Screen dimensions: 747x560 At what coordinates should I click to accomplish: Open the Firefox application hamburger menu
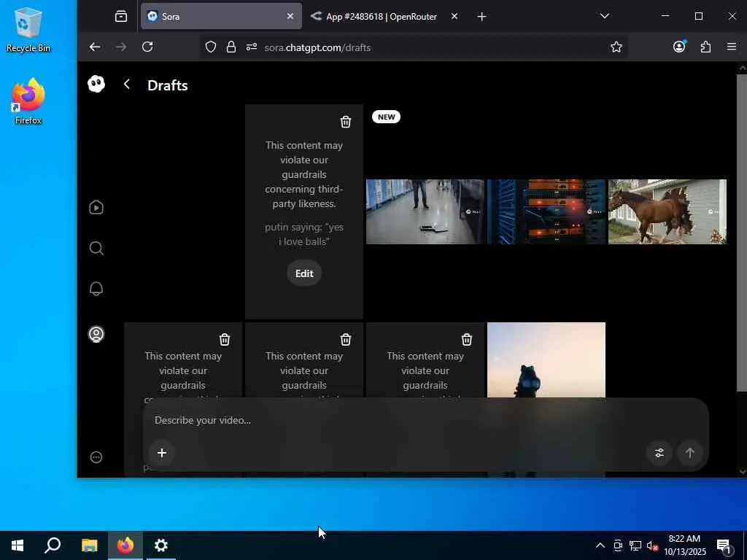pos(732,47)
